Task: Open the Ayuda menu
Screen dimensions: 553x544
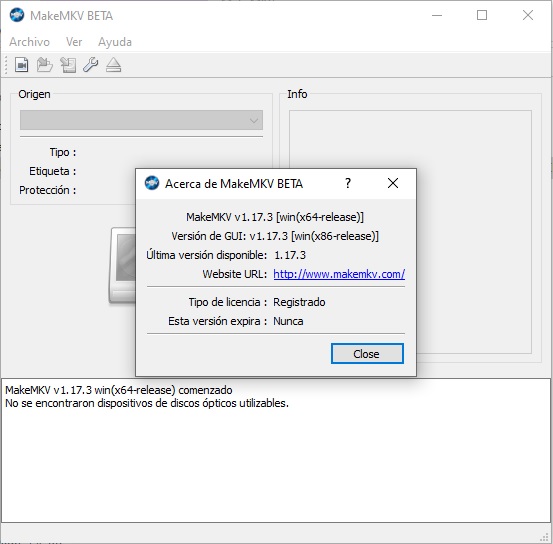Action: [x=115, y=42]
